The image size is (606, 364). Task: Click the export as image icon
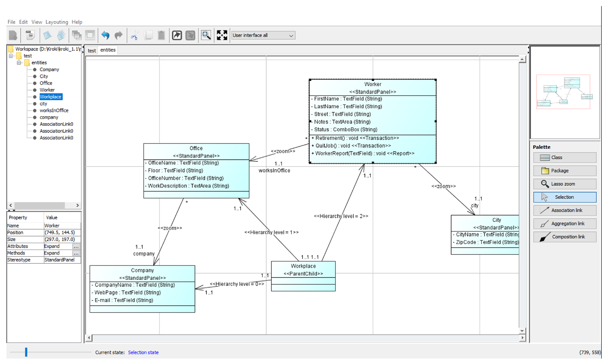(x=30, y=35)
